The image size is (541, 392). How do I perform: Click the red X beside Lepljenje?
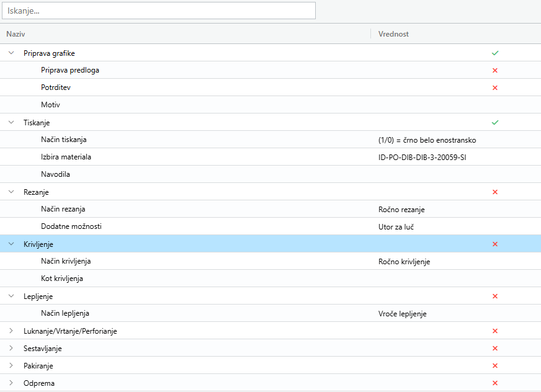[x=494, y=296]
